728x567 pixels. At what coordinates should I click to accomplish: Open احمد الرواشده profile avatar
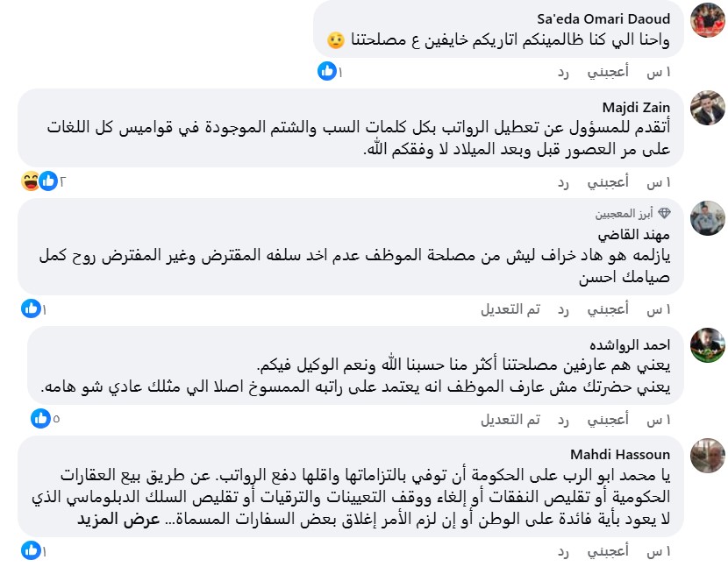(707, 345)
